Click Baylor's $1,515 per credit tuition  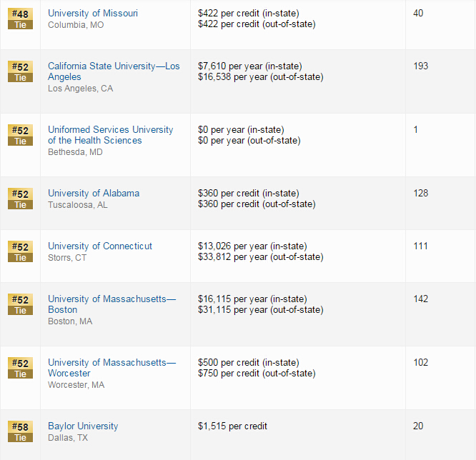coord(232,426)
